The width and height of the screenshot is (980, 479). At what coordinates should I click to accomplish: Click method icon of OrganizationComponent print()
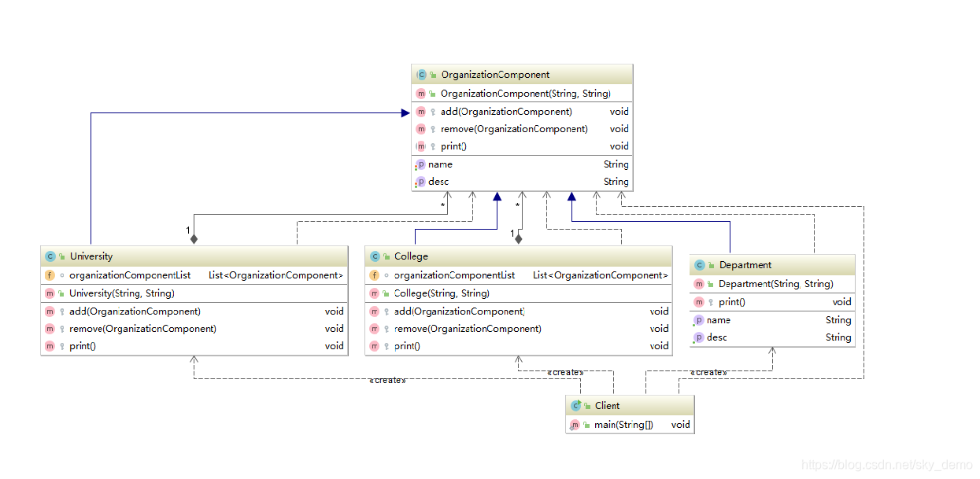tap(421, 146)
